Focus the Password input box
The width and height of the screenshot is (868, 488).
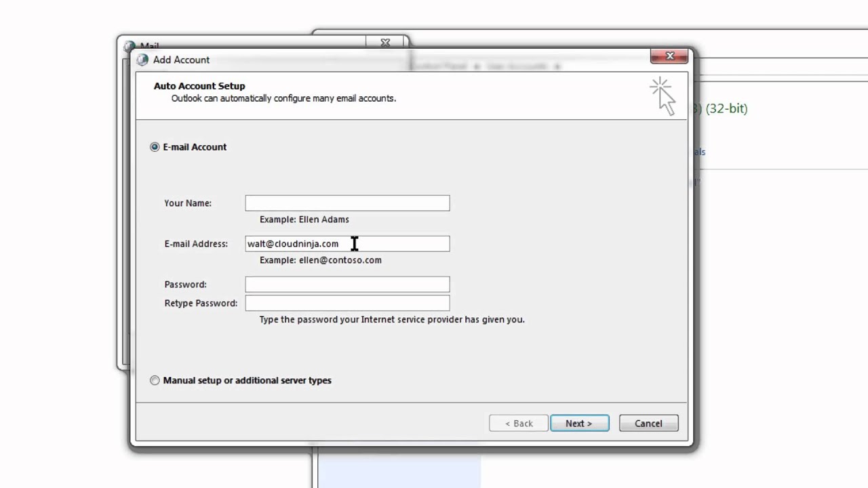(347, 285)
